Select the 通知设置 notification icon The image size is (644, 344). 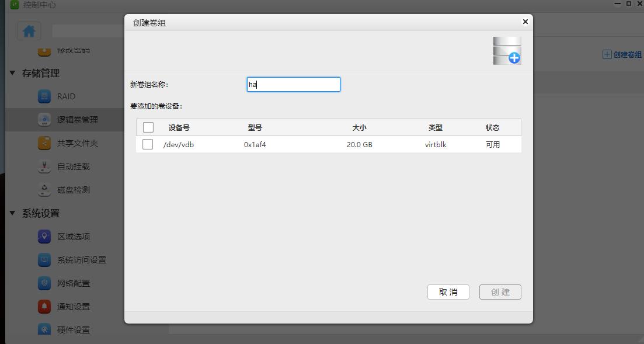pyautogui.click(x=44, y=306)
